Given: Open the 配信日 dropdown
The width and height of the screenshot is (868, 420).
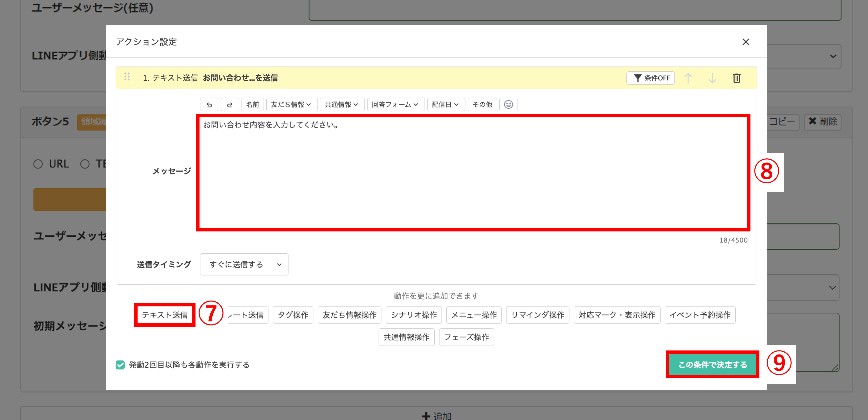Looking at the screenshot, I should 445,104.
